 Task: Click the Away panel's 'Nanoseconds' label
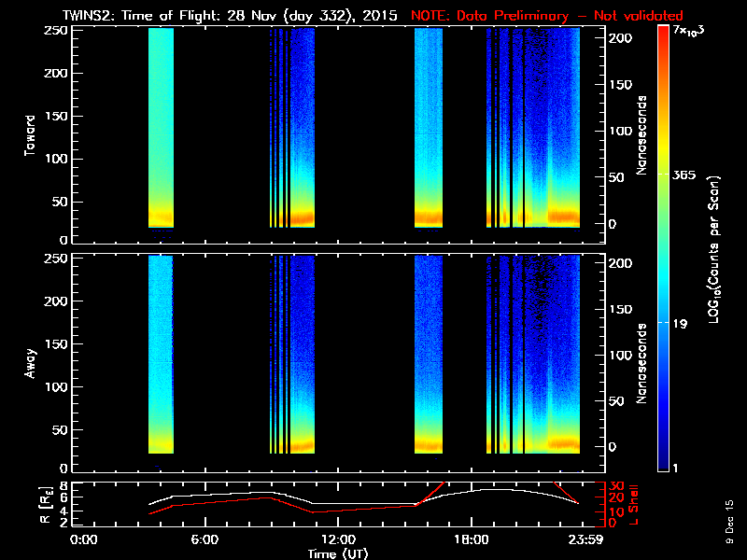pyautogui.click(x=642, y=362)
